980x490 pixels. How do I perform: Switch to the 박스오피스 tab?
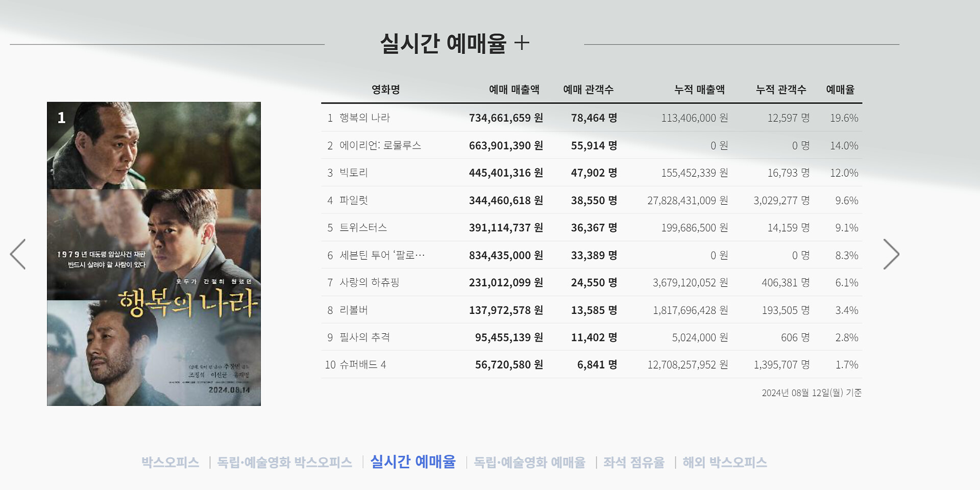(x=170, y=462)
